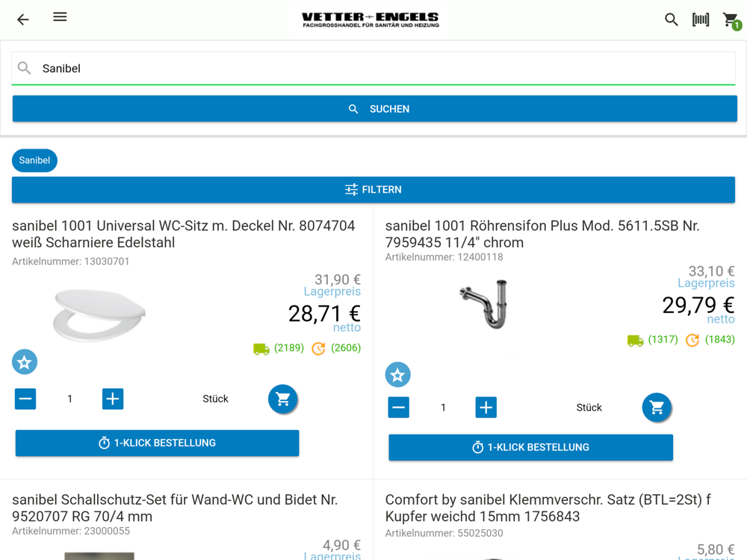Order WC-Sitz with 1-Klick Bestellung

point(157,443)
